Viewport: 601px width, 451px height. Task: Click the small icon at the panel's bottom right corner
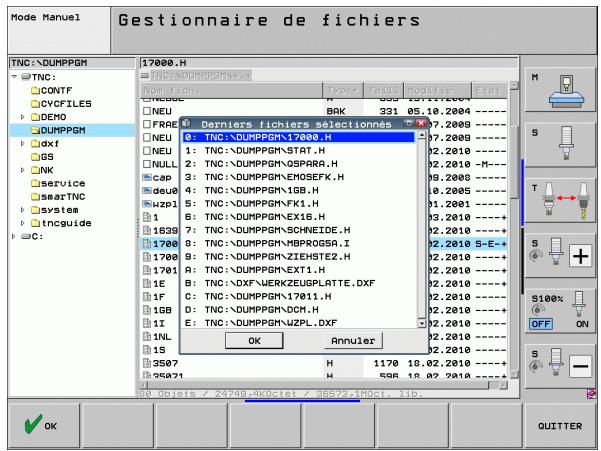(x=591, y=394)
